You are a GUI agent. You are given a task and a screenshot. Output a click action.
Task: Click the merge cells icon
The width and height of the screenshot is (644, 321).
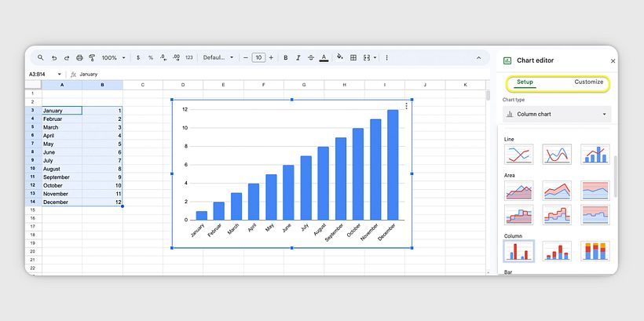[x=367, y=58]
